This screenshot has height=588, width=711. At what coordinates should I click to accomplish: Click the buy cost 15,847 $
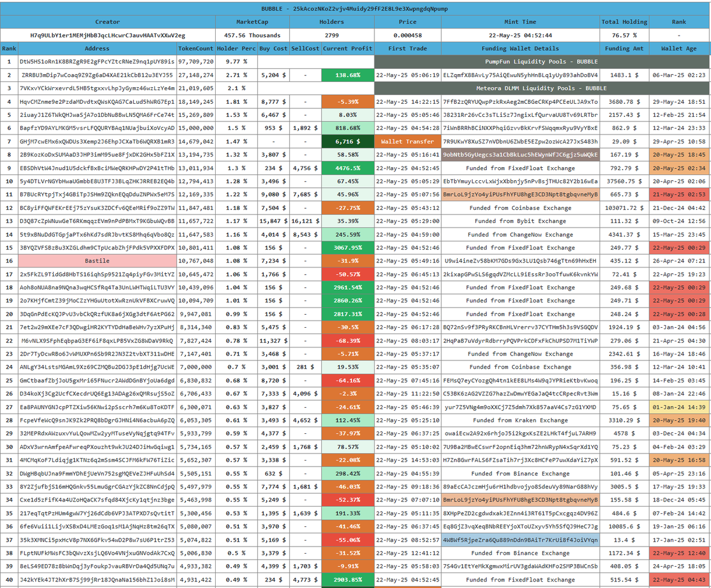(x=273, y=221)
